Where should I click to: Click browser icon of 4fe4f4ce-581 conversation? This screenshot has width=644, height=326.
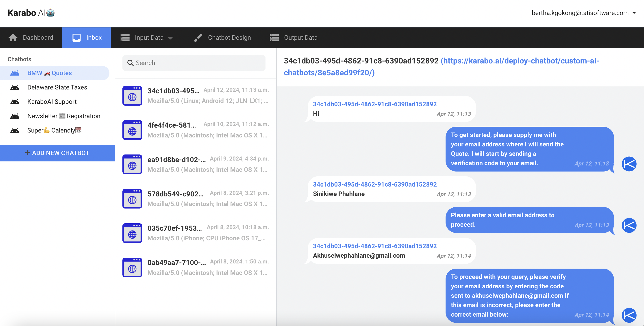(132, 130)
